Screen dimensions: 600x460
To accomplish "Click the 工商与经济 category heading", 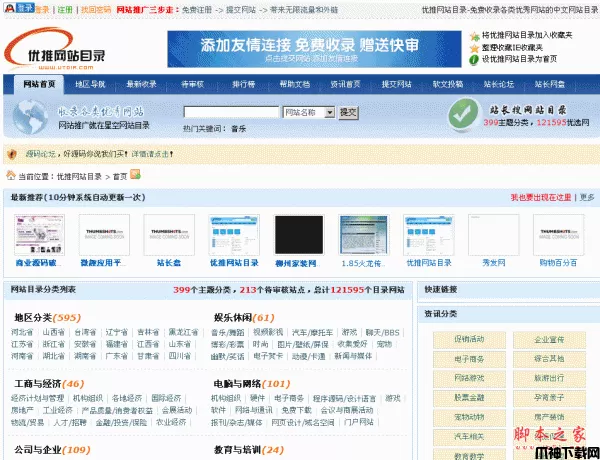I will [38, 384].
